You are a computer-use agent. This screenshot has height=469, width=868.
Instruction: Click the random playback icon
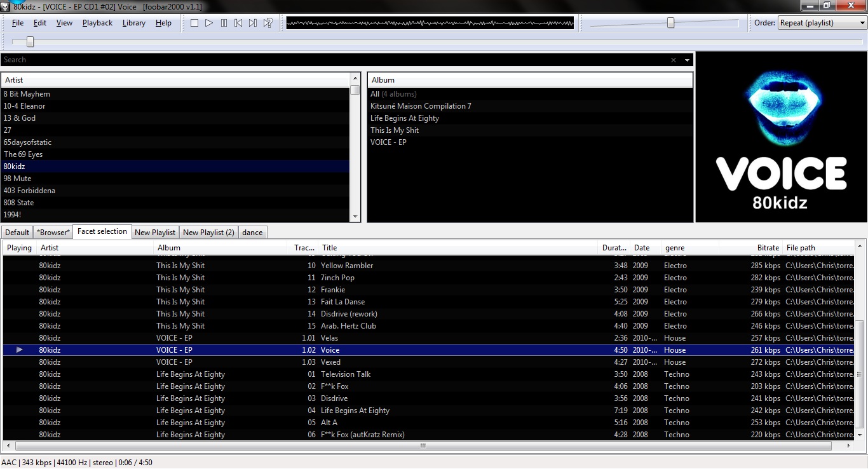(x=268, y=23)
